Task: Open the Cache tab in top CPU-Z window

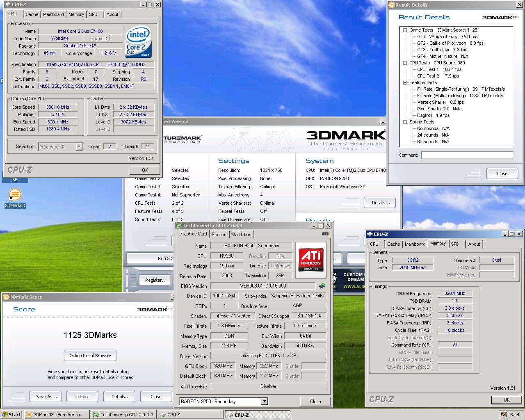Action: coord(32,14)
